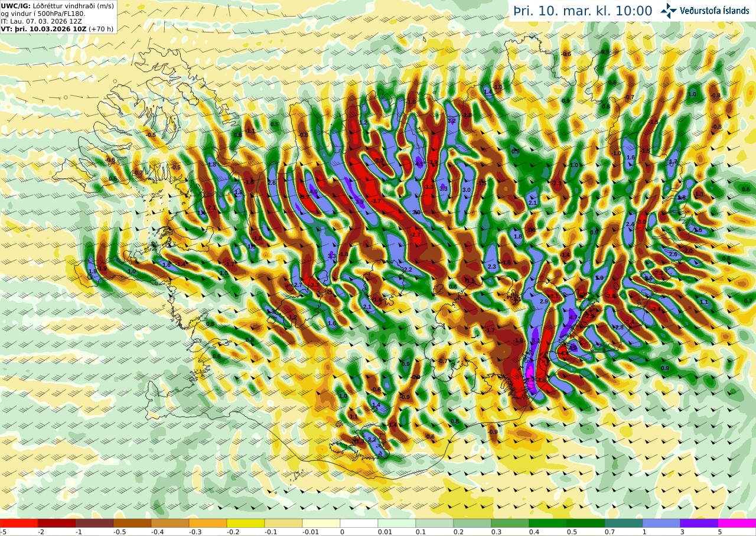Image resolution: width=756 pixels, height=536 pixels.
Task: Select the light green swatch (0.1 to 0.2)
Action: [x=435, y=523]
